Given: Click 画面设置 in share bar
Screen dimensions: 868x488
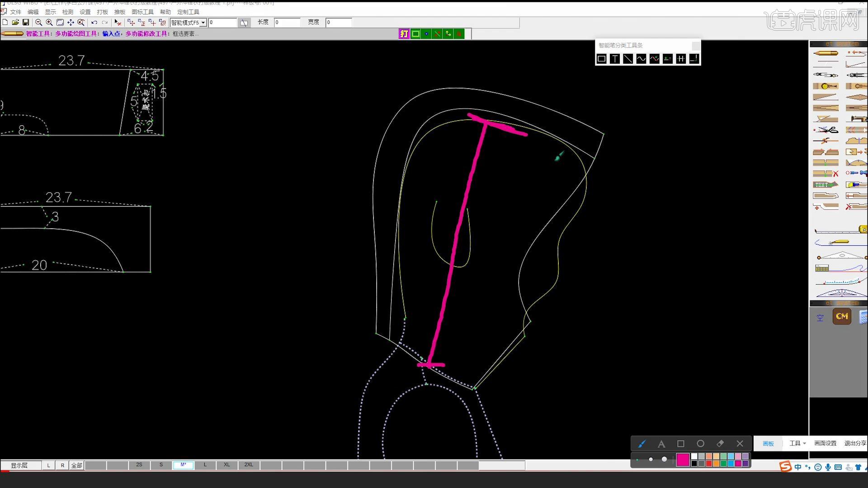Looking at the screenshot, I should (x=825, y=443).
